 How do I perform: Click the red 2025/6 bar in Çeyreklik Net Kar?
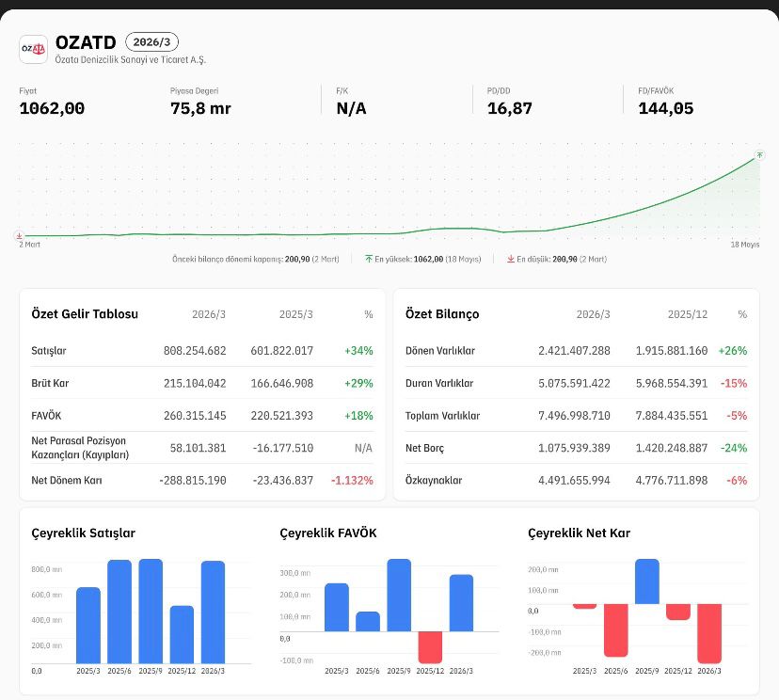tap(616, 630)
